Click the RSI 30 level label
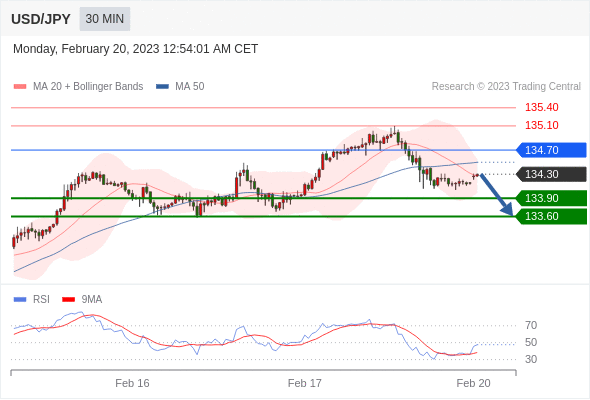The image size is (590, 400). 531,359
